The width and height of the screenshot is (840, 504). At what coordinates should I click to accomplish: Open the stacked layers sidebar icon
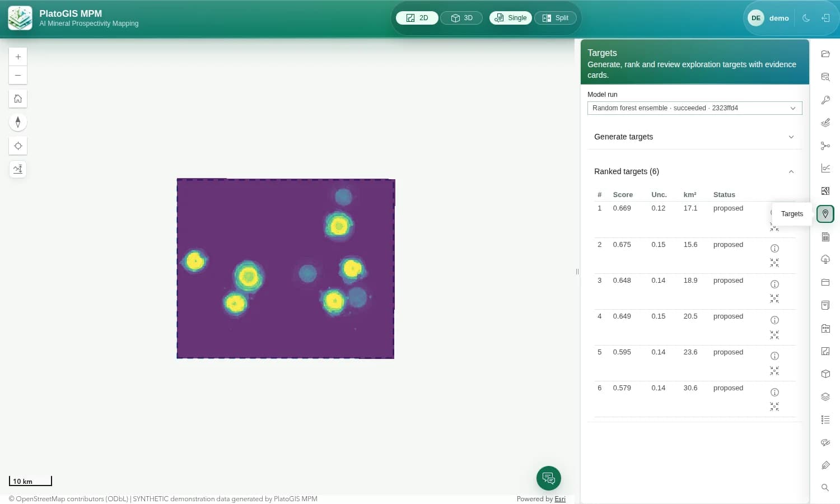(825, 396)
